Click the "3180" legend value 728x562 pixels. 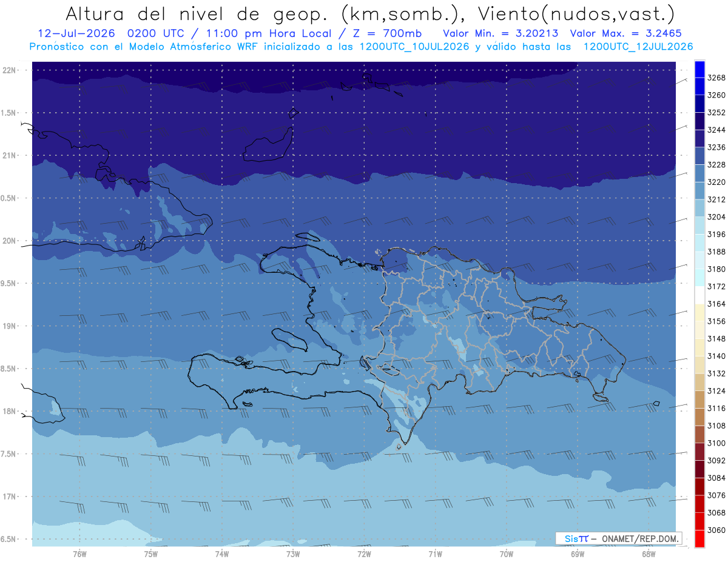point(716,269)
